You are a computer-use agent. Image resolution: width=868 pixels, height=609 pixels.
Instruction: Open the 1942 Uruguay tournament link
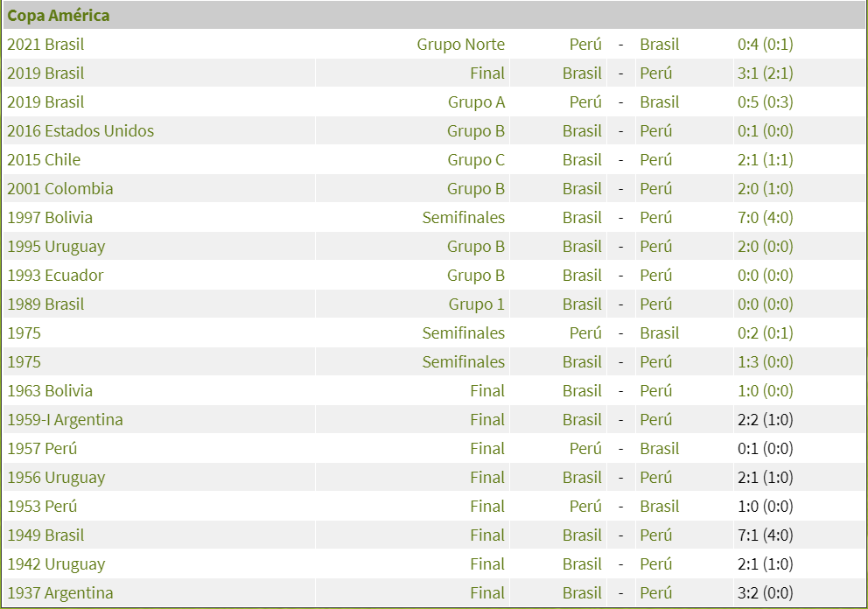(56, 564)
